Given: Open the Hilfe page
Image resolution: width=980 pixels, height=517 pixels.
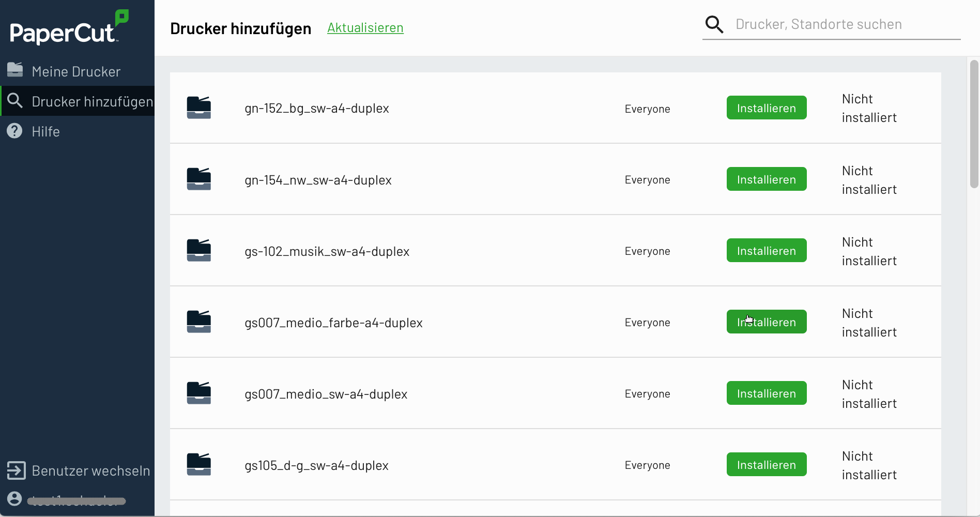Looking at the screenshot, I should click(45, 131).
